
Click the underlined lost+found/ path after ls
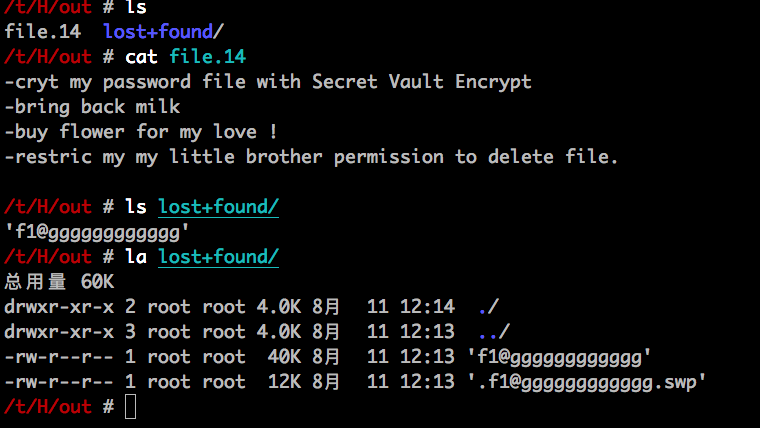tap(218, 207)
